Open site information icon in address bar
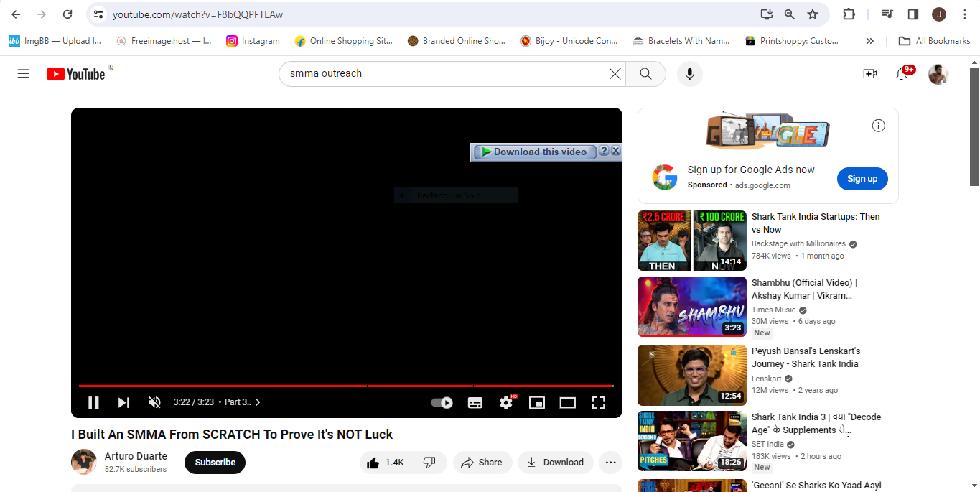Viewport: 980px width, 492px height. pyautogui.click(x=99, y=14)
